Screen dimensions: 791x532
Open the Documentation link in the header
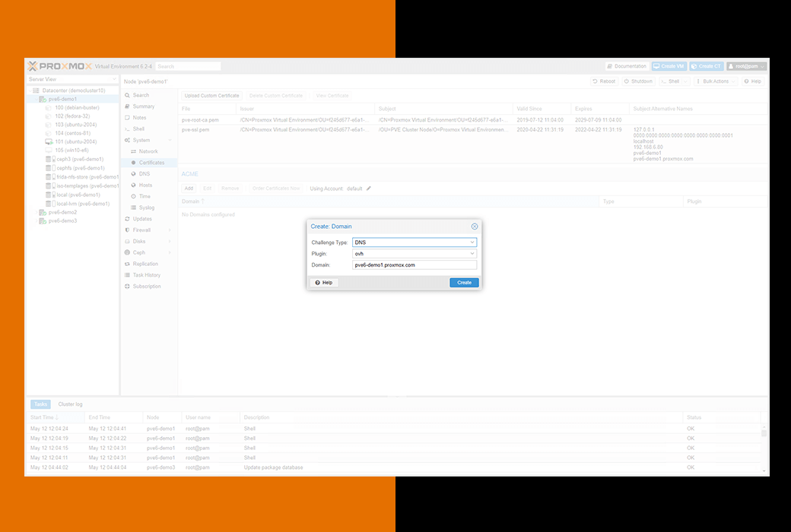tap(627, 66)
